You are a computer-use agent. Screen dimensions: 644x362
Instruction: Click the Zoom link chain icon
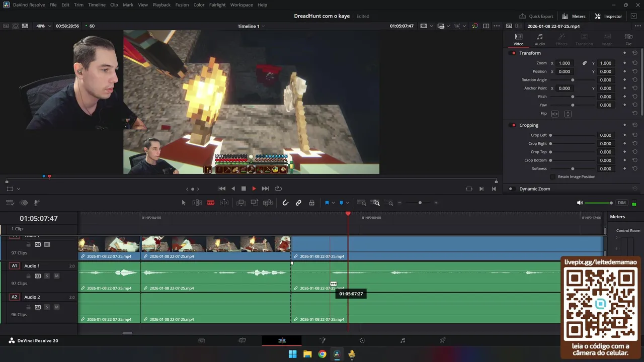(585, 63)
